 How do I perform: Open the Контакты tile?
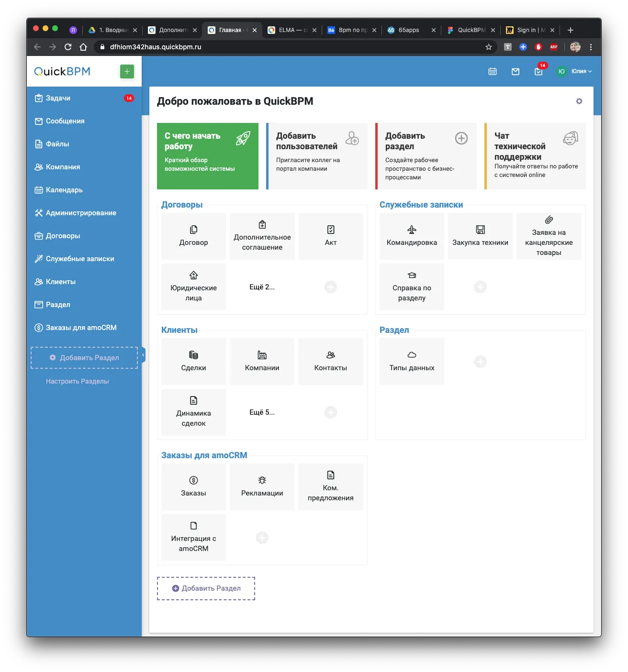click(x=331, y=362)
